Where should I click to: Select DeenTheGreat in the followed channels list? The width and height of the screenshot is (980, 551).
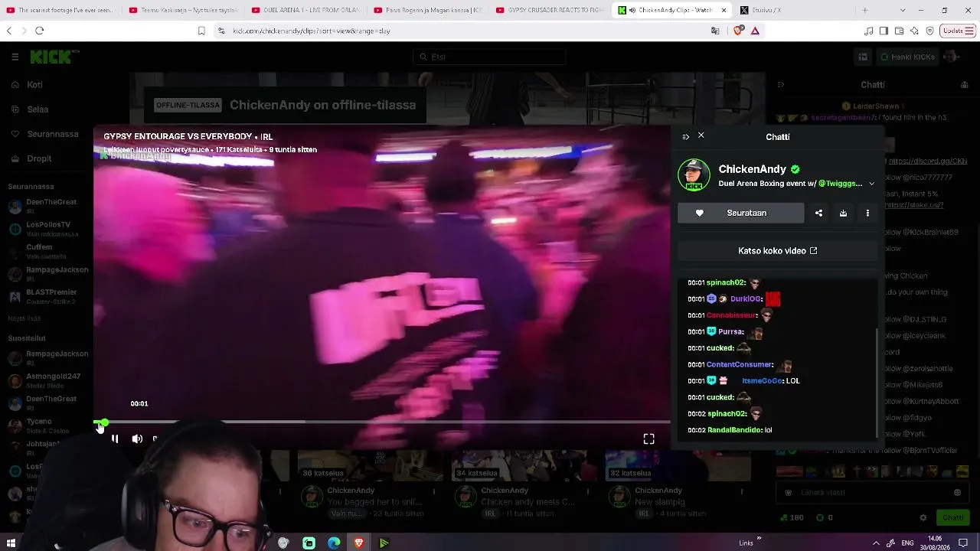46,205
